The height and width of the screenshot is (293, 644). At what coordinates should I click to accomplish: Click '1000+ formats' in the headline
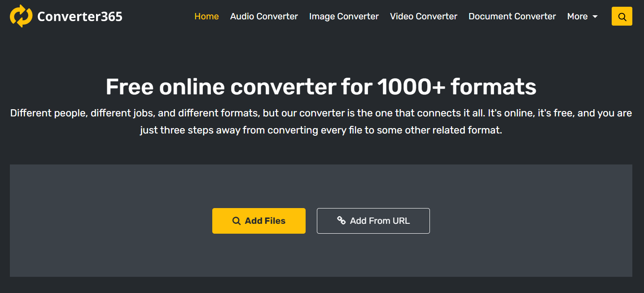[x=456, y=87]
